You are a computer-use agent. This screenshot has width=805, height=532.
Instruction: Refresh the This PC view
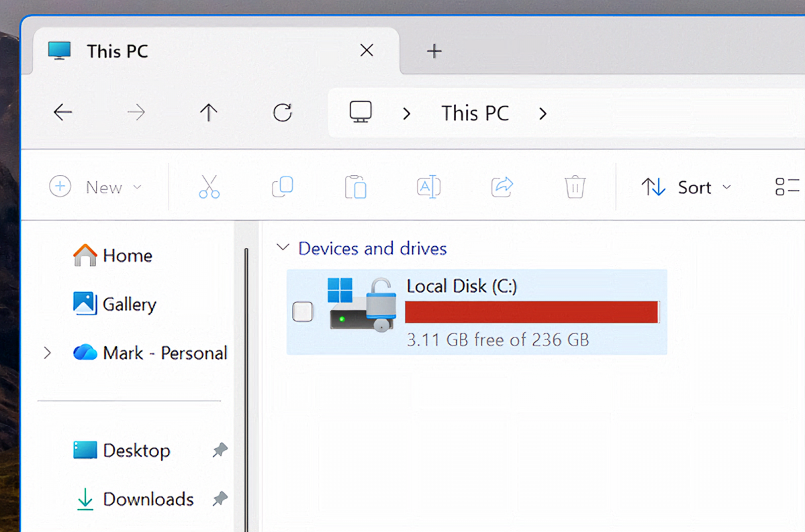(283, 112)
